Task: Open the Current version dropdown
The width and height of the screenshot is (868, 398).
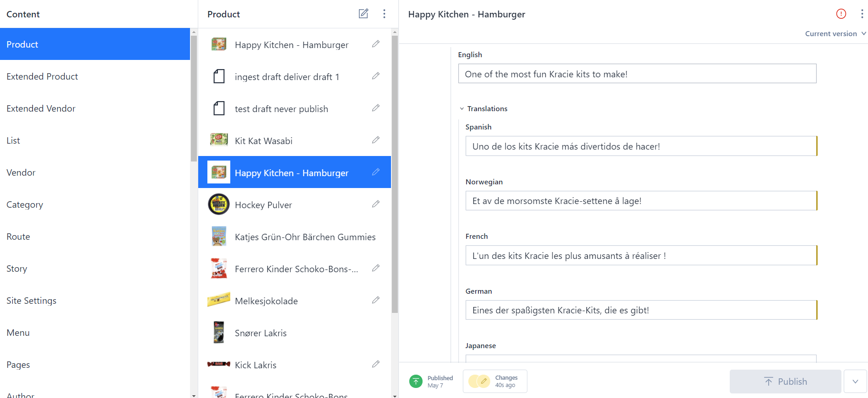Action: pos(835,33)
